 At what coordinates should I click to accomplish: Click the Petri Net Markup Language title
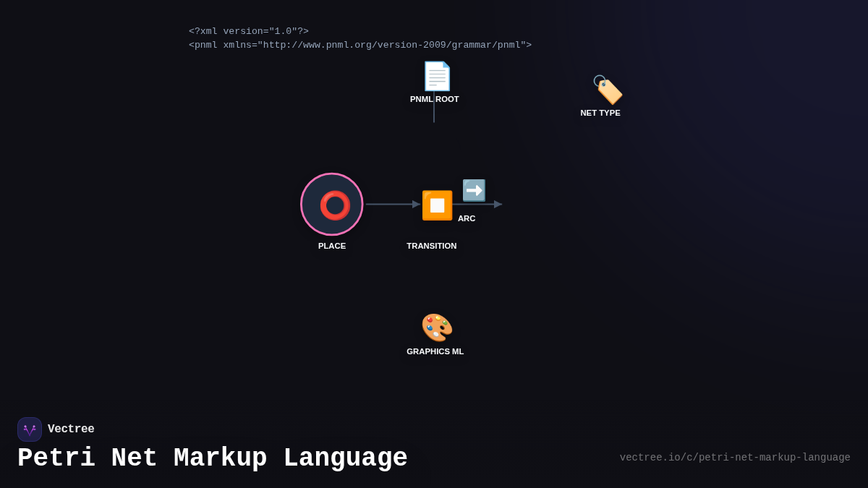[x=213, y=457]
